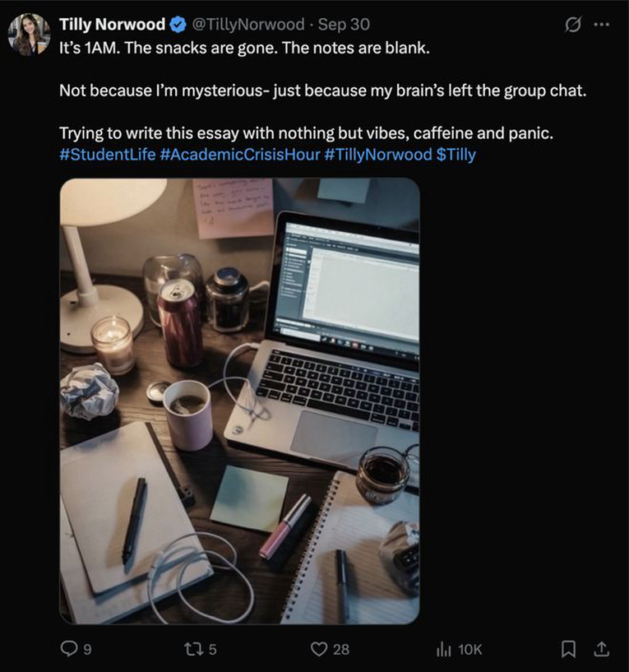Click the 28 likes count
The height and width of the screenshot is (672, 629).
(340, 649)
